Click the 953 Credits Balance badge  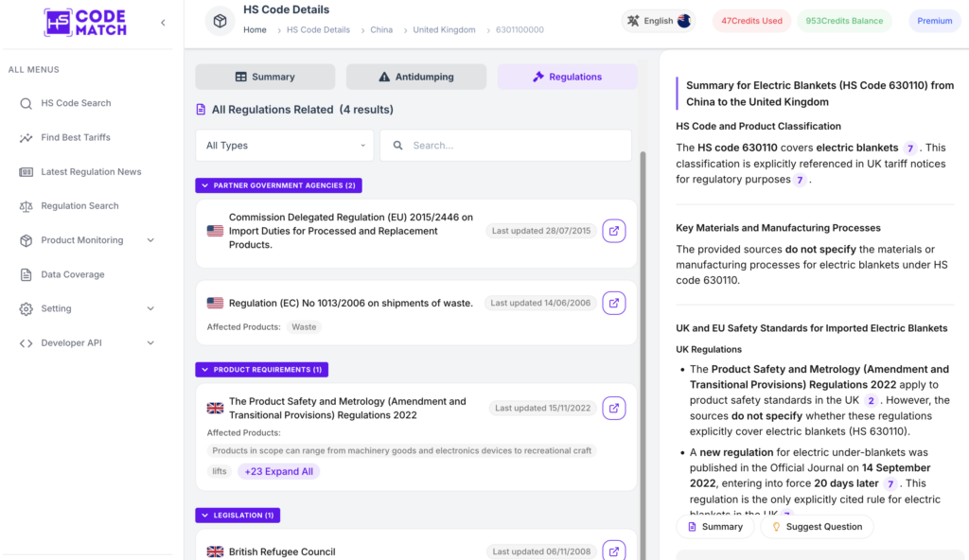844,21
